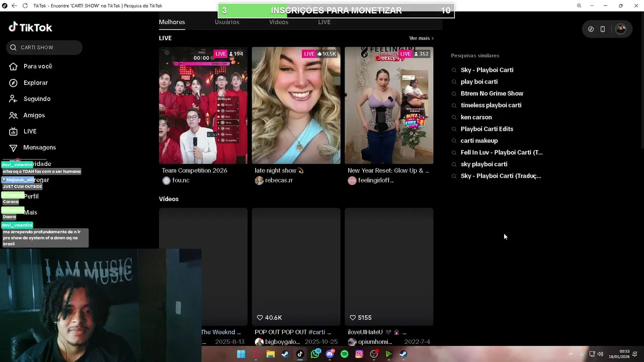
Task: Click the fou.nc profile avatar
Action: point(166,180)
